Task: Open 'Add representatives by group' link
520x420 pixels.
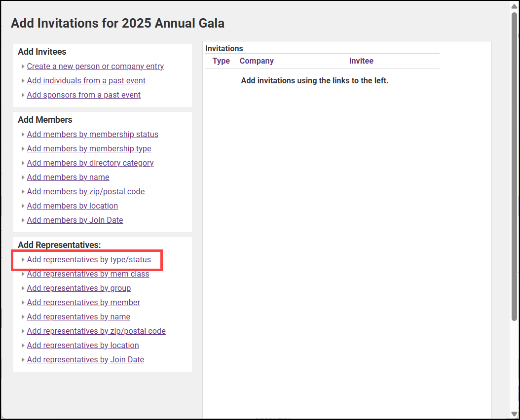Action: click(x=79, y=288)
